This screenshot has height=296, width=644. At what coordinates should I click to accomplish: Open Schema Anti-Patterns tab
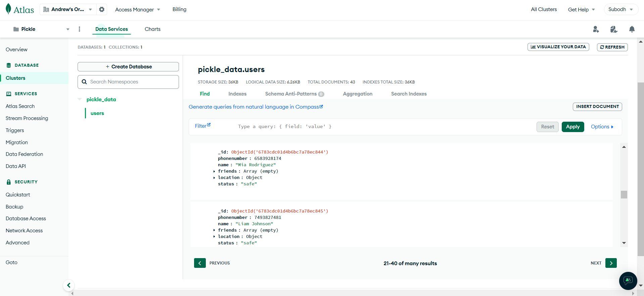[x=294, y=94]
